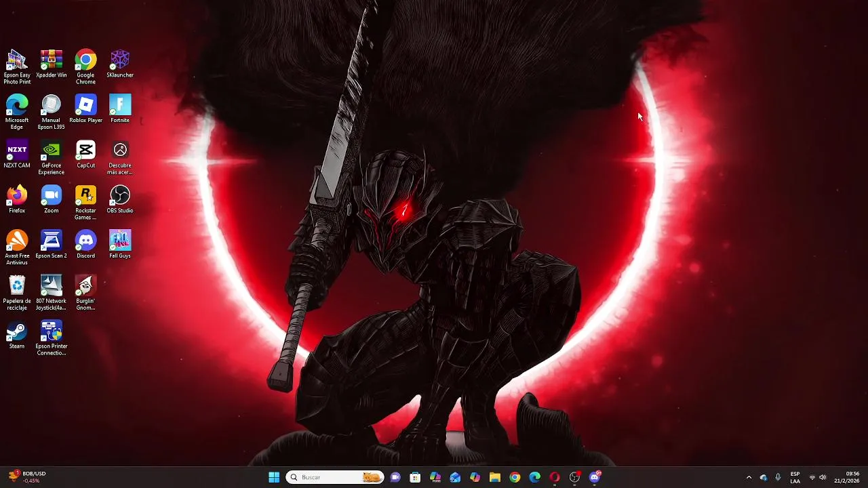Select the Xpadder Win desktop icon
This screenshot has height=488, width=868.
click(52, 64)
